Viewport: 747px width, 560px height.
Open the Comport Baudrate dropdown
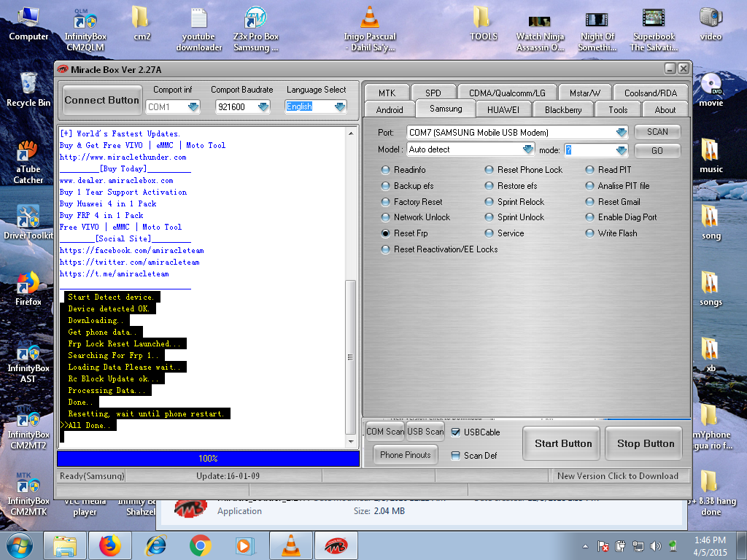[x=263, y=106]
